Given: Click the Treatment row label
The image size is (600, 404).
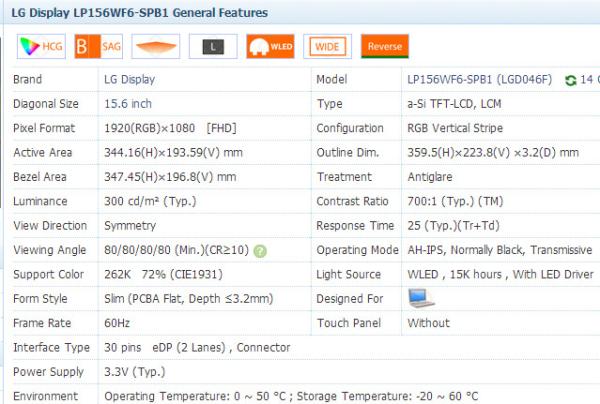Looking at the screenshot, I should point(344,177).
